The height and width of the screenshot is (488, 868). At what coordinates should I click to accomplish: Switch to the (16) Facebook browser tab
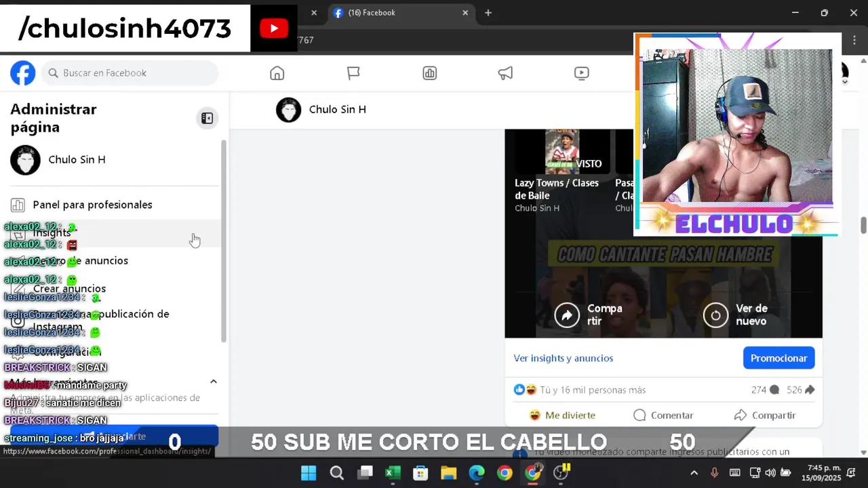pyautogui.click(x=400, y=13)
